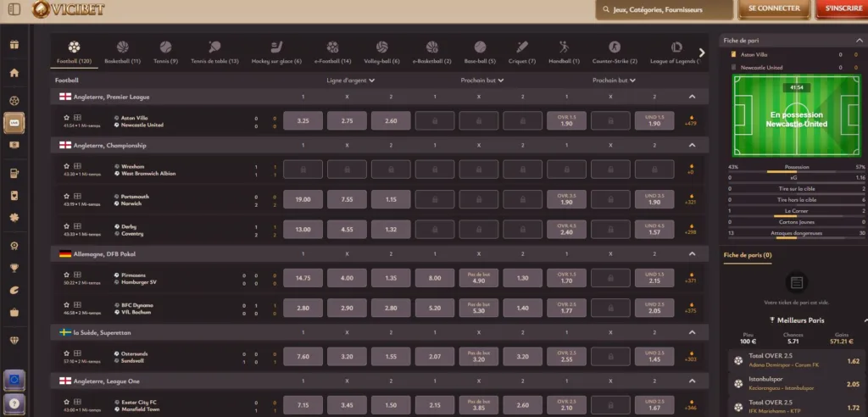Add Istanbulspor 2.05 best bet
The width and height of the screenshot is (868, 417).
797,384
